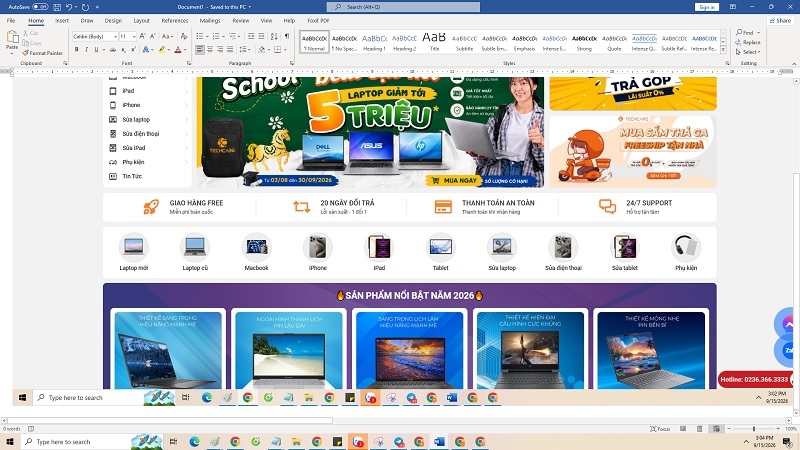
Task: Save the document with the floppy disk icon
Action: pos(57,7)
